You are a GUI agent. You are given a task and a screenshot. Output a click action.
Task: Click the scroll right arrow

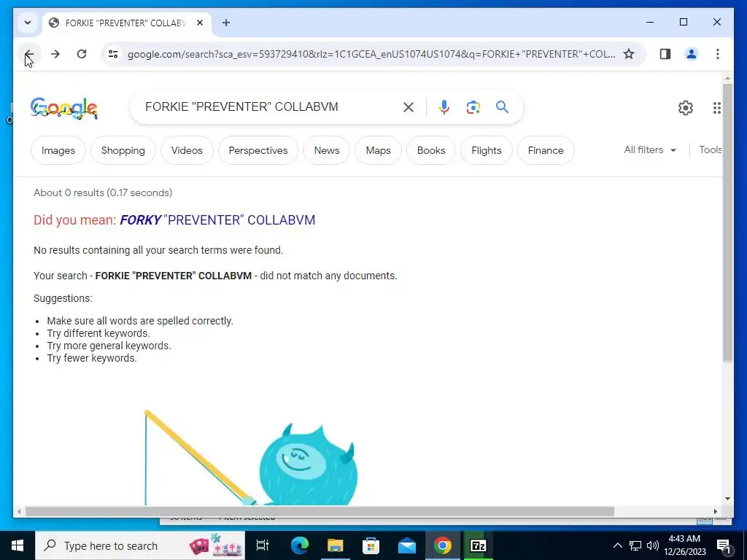[x=716, y=511]
